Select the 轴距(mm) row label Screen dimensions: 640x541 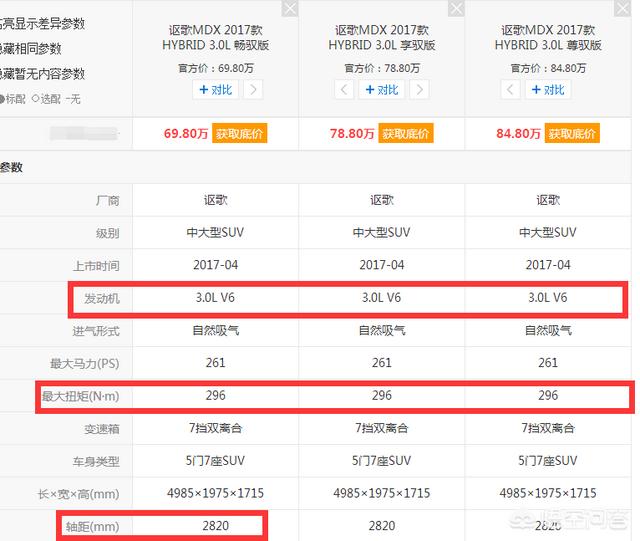[x=93, y=527]
